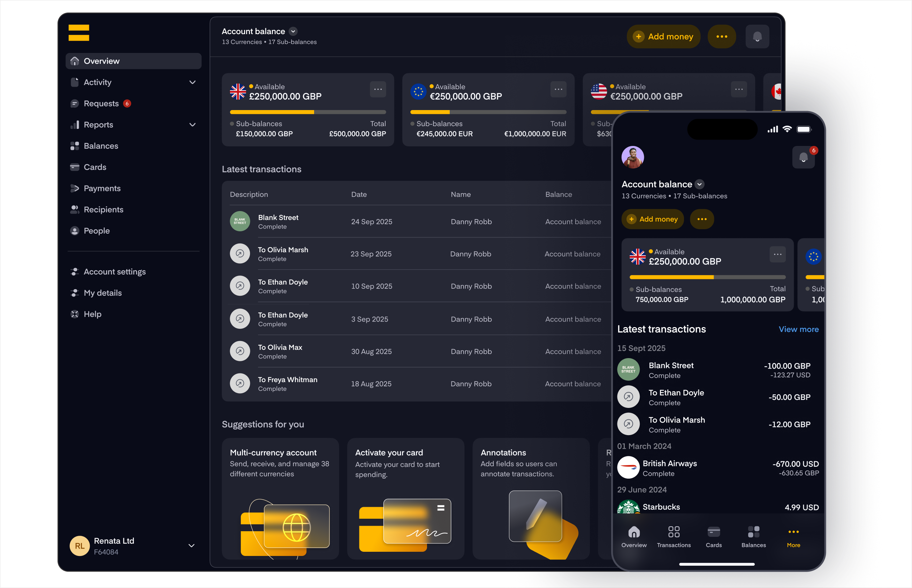This screenshot has width=912, height=588.
Task: Expand the Activity sidebar section
Action: click(x=192, y=83)
